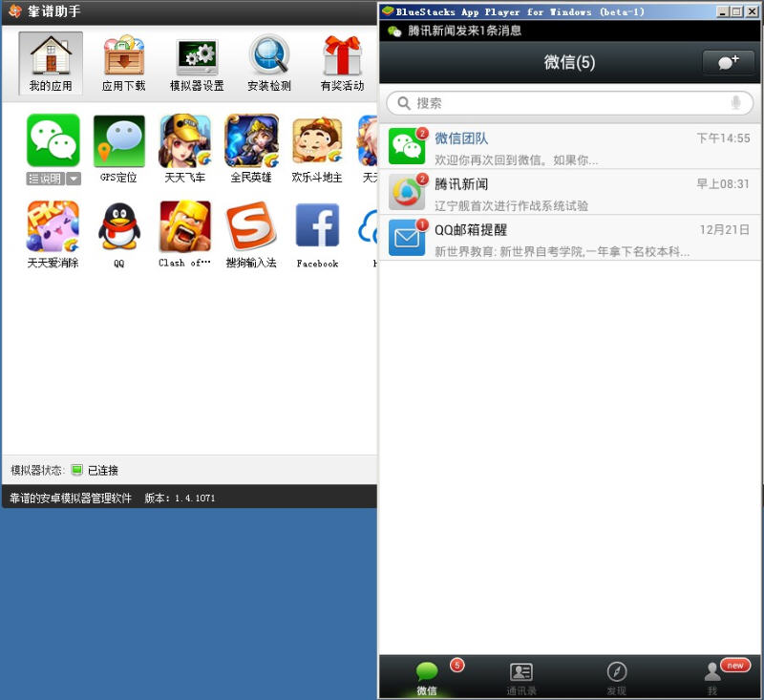Open the 模拟器设置 tab
The width and height of the screenshot is (764, 700).
tap(197, 63)
